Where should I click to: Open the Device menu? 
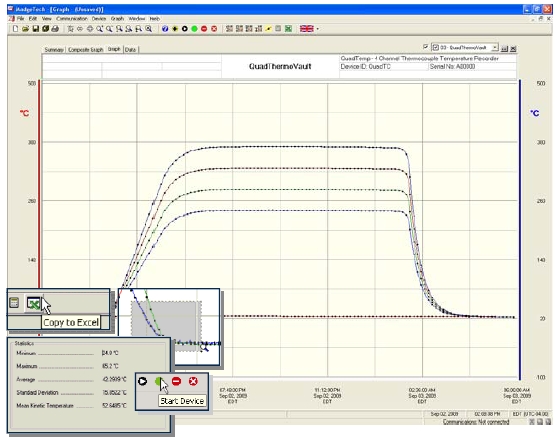99,18
